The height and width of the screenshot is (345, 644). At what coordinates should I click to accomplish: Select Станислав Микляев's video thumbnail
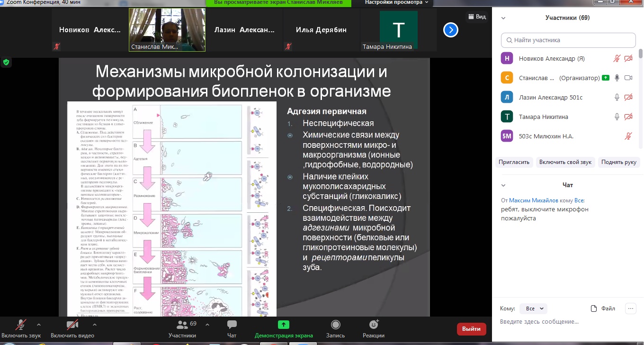tap(167, 29)
